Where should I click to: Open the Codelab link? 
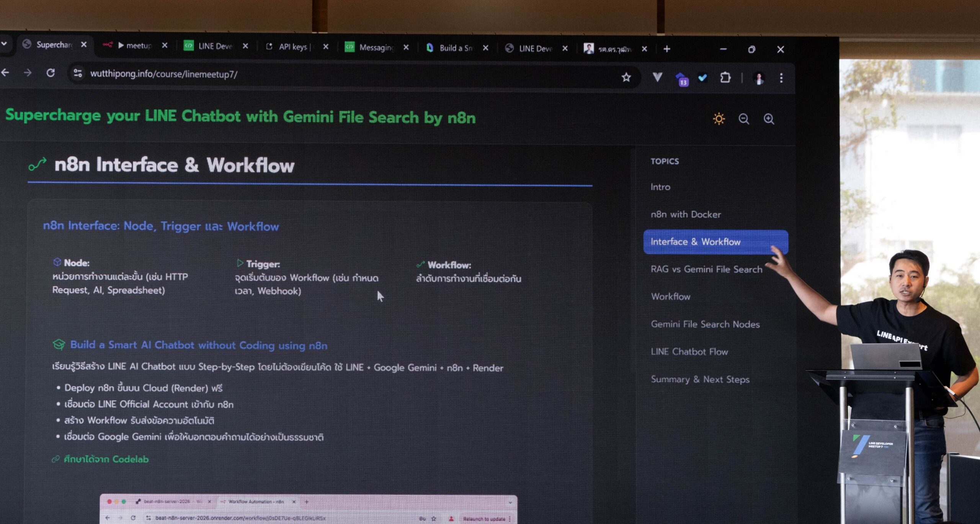106,459
